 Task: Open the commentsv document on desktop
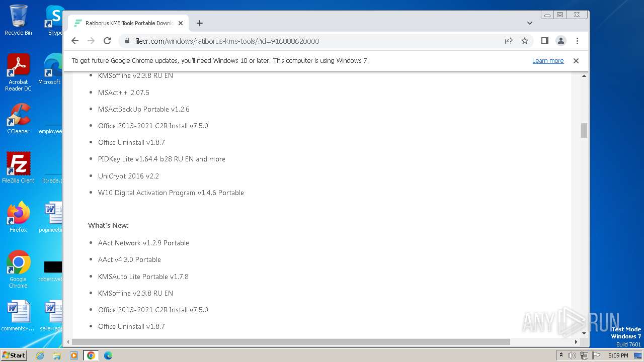(x=18, y=316)
